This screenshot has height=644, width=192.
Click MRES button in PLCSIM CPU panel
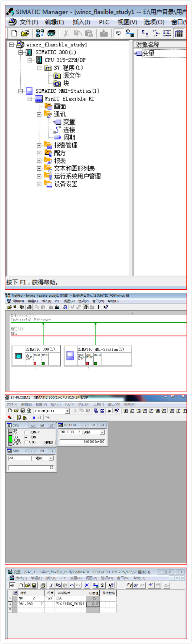(x=48, y=442)
